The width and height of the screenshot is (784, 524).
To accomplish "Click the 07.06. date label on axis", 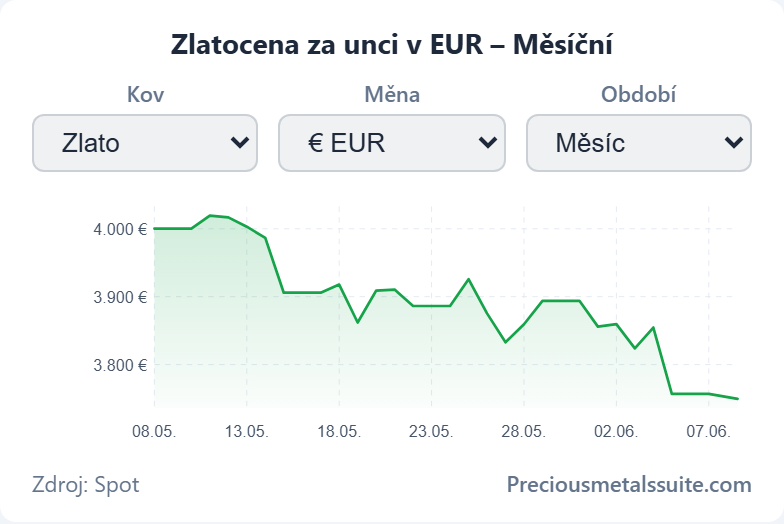I will 708,431.
